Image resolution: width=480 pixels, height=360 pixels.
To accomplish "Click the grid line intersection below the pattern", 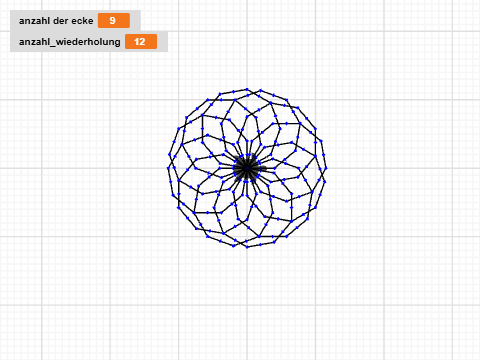I will pyautogui.click(x=247, y=305).
